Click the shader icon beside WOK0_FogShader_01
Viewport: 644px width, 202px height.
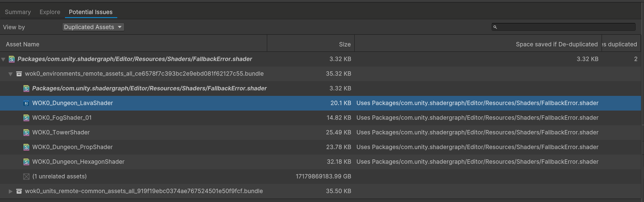coord(26,118)
